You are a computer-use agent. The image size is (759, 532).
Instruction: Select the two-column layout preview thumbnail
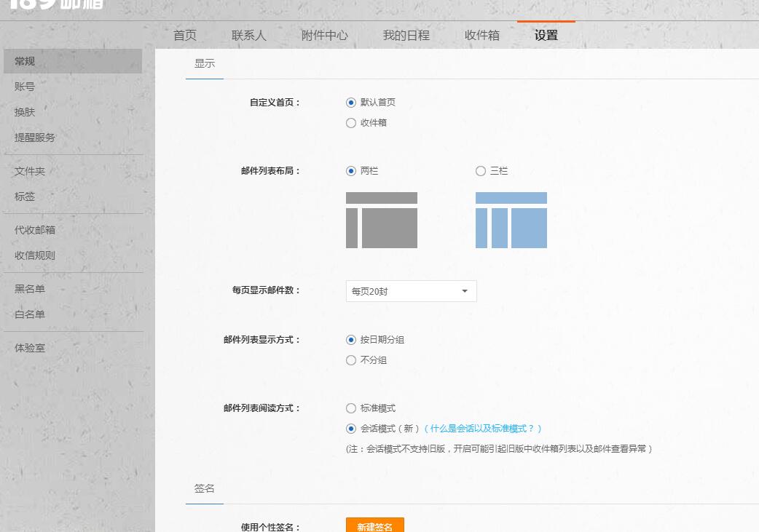[x=381, y=220]
